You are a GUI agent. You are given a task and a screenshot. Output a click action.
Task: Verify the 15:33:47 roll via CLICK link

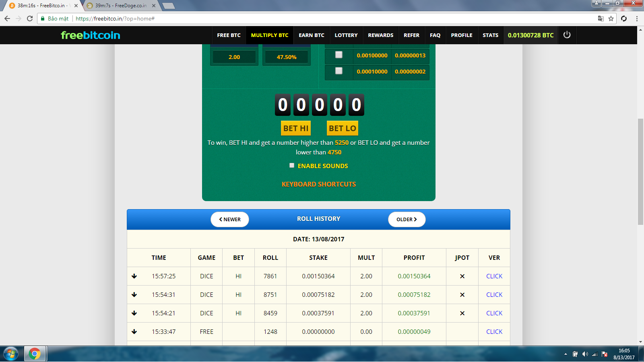494,332
